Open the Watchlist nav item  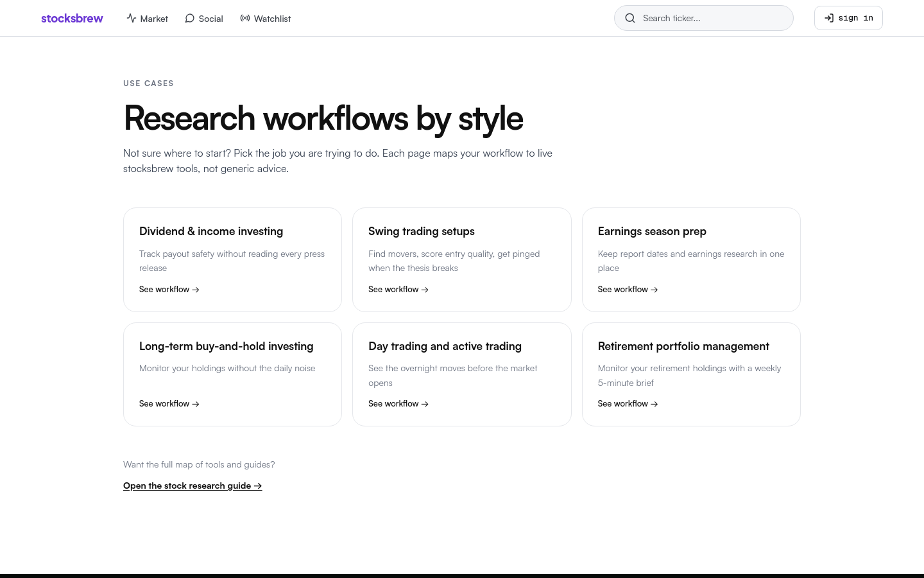[x=266, y=18]
